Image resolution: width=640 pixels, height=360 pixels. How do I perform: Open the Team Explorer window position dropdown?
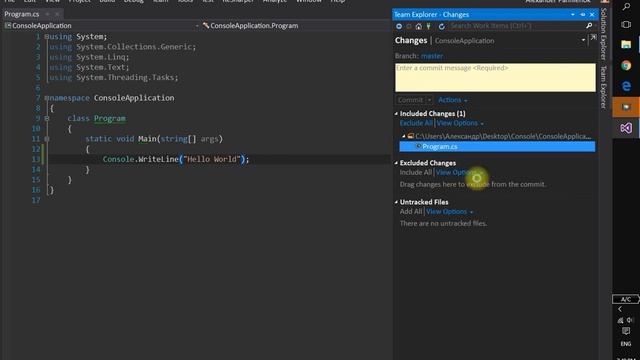point(573,14)
